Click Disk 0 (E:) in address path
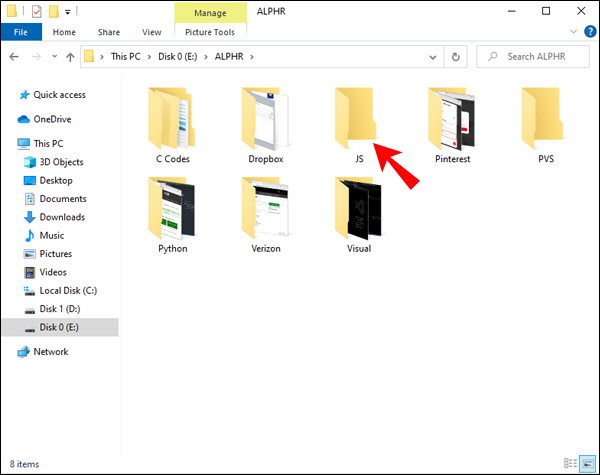Viewport: 600px width, 475px height. coord(178,57)
